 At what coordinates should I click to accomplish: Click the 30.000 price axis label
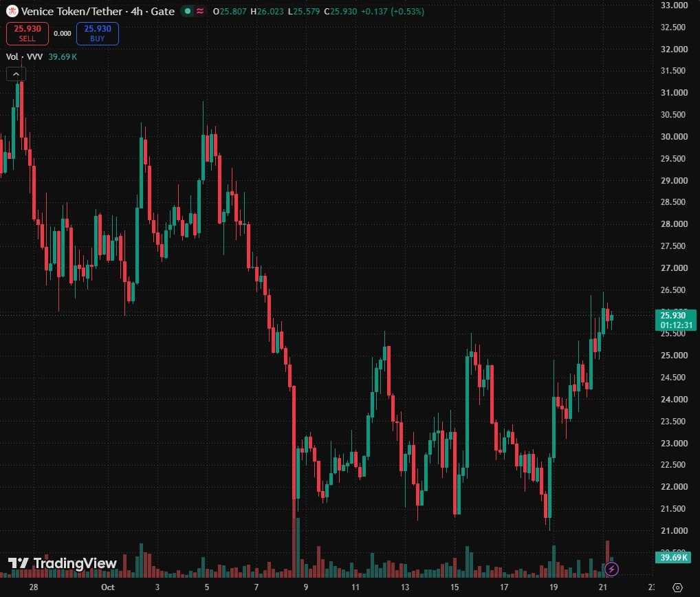[x=674, y=137]
